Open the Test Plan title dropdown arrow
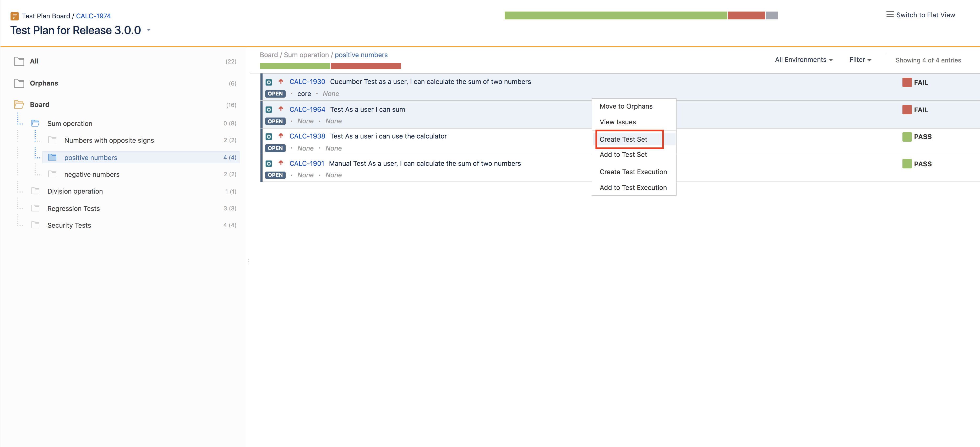This screenshot has width=980, height=447. point(149,30)
